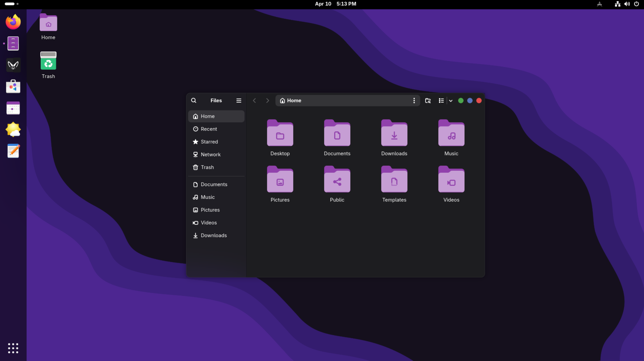Open the power menu icon

point(636,4)
